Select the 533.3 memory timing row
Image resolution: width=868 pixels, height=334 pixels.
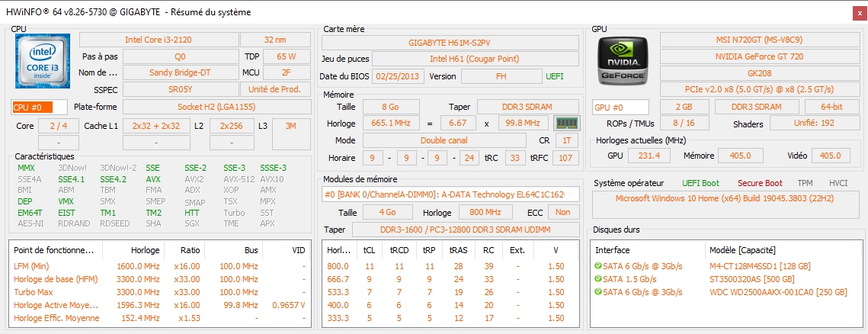(450, 292)
